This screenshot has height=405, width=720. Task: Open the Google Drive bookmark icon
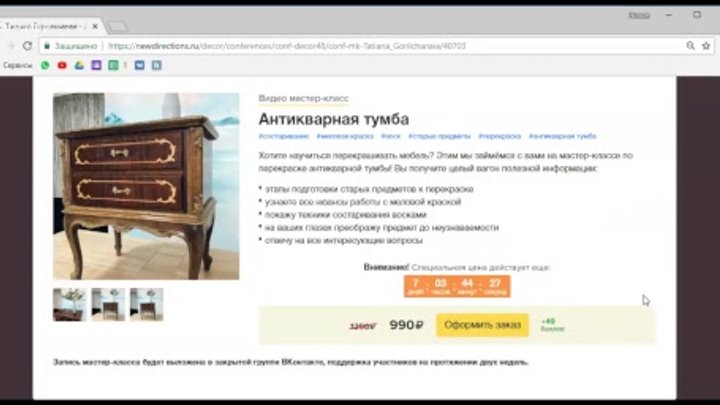[79, 65]
